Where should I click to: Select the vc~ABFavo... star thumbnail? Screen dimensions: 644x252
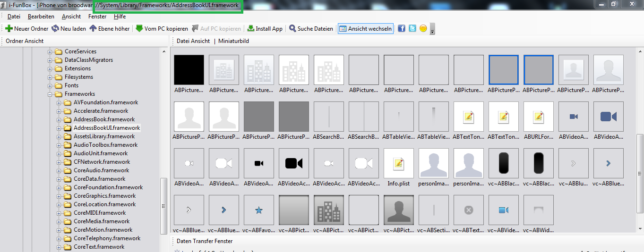259,210
